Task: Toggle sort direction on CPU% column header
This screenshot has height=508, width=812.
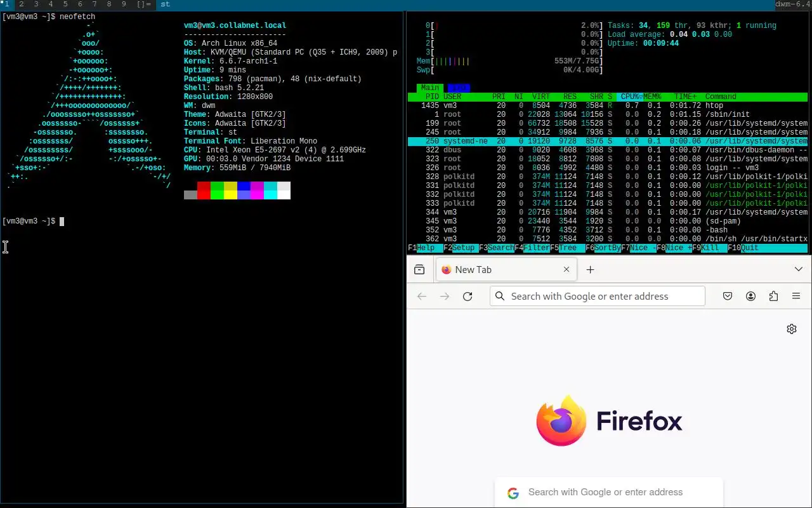Action: click(630, 97)
